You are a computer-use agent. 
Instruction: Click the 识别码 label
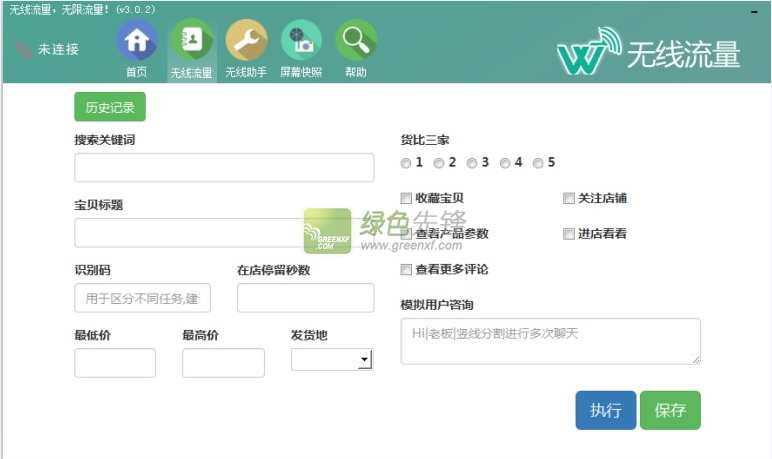coord(93,270)
